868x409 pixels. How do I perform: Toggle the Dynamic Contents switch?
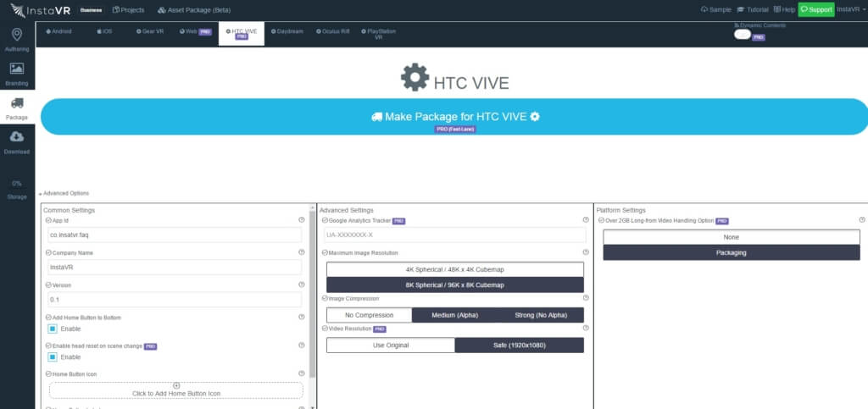(x=743, y=34)
